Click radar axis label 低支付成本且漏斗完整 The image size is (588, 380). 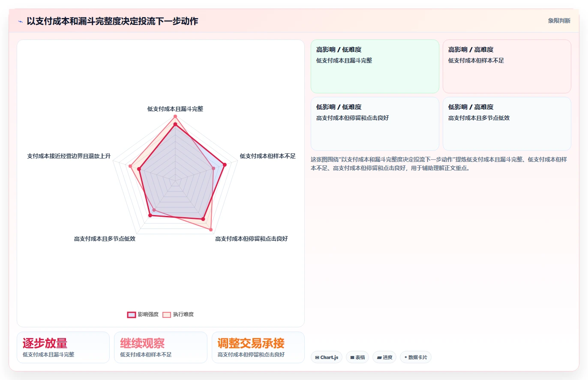pyautogui.click(x=175, y=109)
